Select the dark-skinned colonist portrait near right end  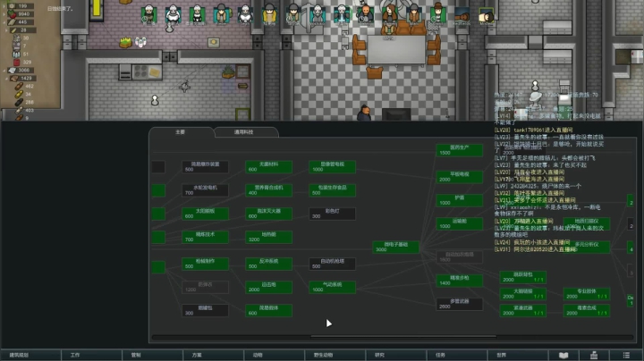(x=462, y=15)
